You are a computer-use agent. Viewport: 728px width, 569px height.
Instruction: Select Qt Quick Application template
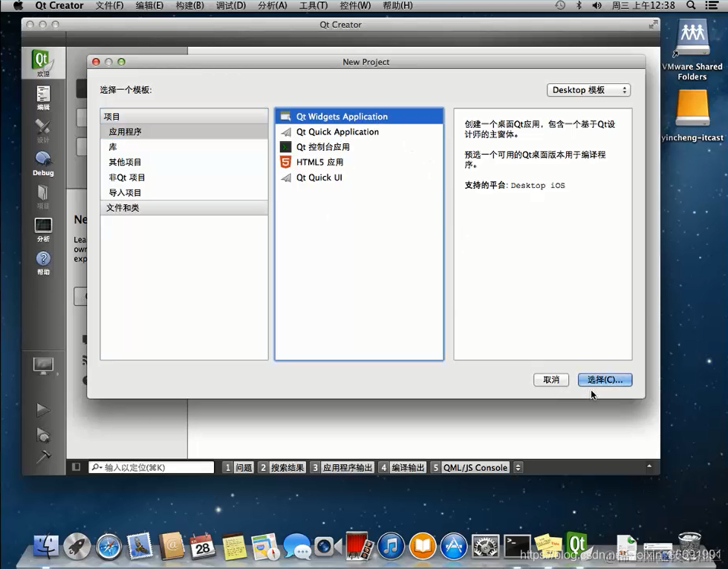[359, 131]
